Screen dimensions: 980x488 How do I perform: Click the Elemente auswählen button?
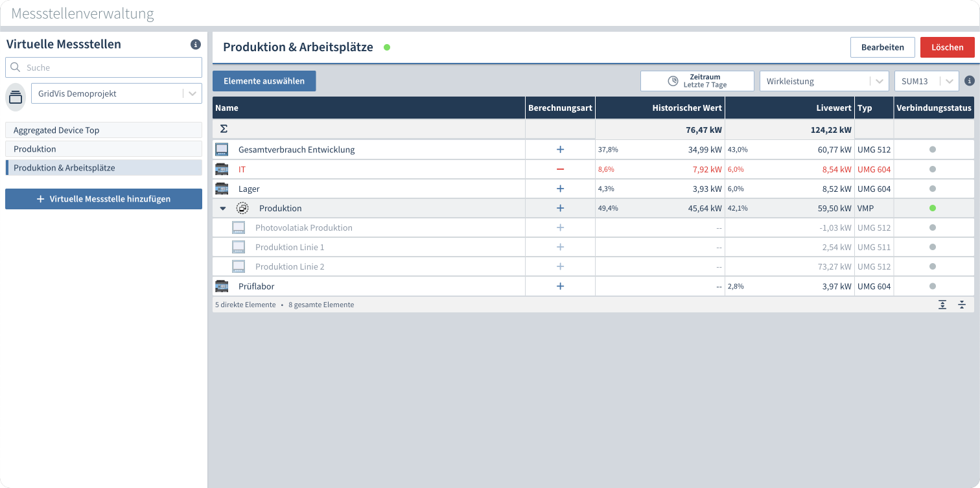[x=264, y=81]
